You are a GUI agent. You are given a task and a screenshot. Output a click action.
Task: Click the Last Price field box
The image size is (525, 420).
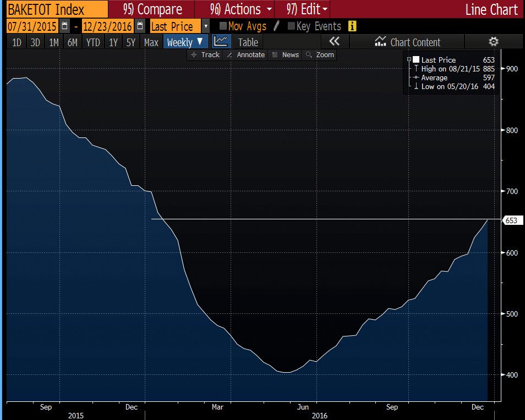click(x=176, y=26)
